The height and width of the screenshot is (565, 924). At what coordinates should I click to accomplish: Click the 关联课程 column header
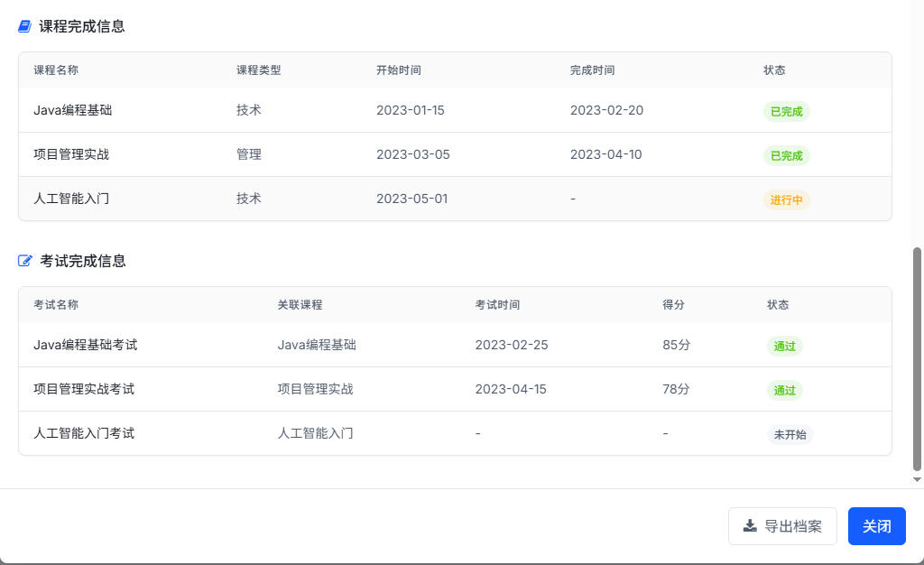pyautogui.click(x=300, y=305)
